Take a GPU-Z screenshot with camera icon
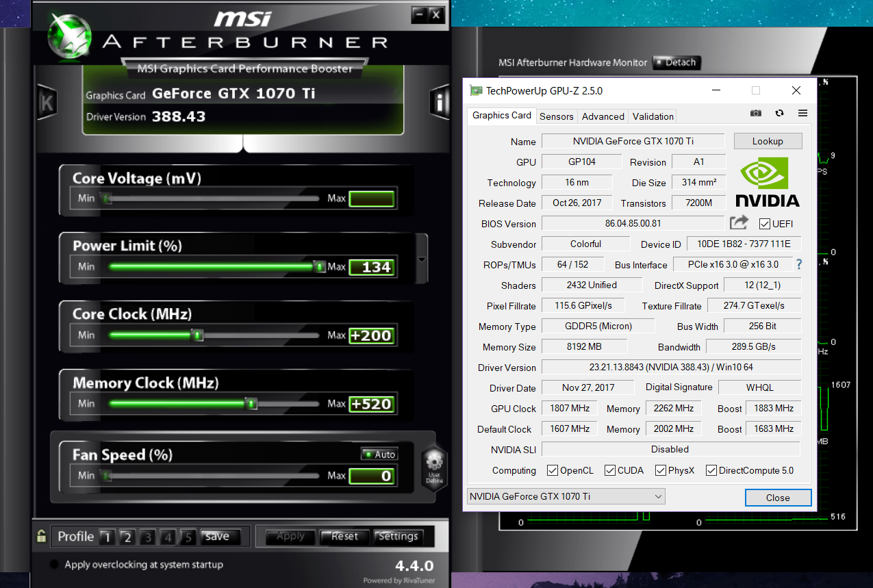This screenshot has height=588, width=873. (755, 113)
